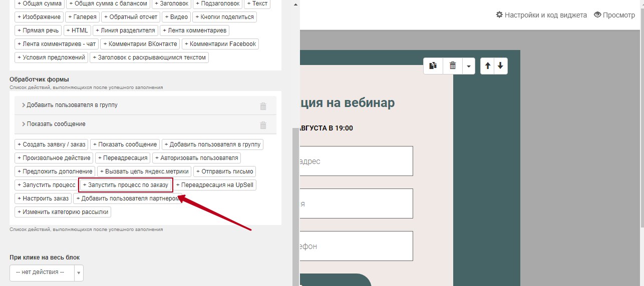Add '+ Показать сообщение' action button
The image size is (644, 286).
tap(125, 144)
